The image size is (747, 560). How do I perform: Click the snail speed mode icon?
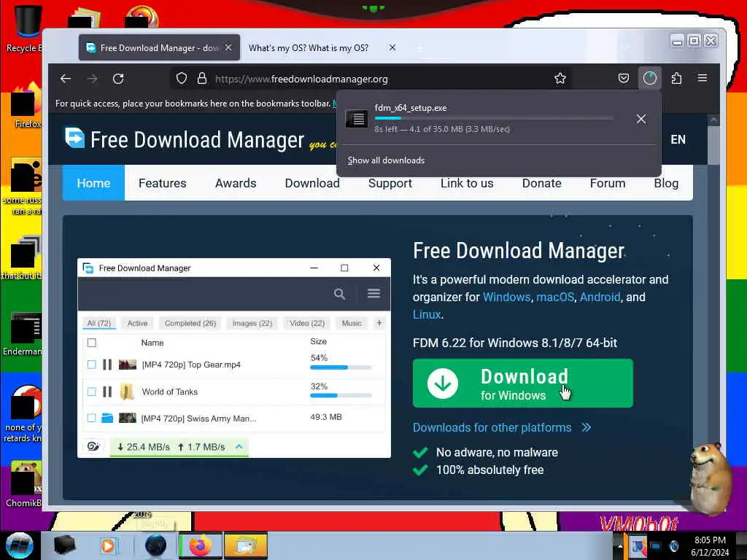[x=93, y=447]
